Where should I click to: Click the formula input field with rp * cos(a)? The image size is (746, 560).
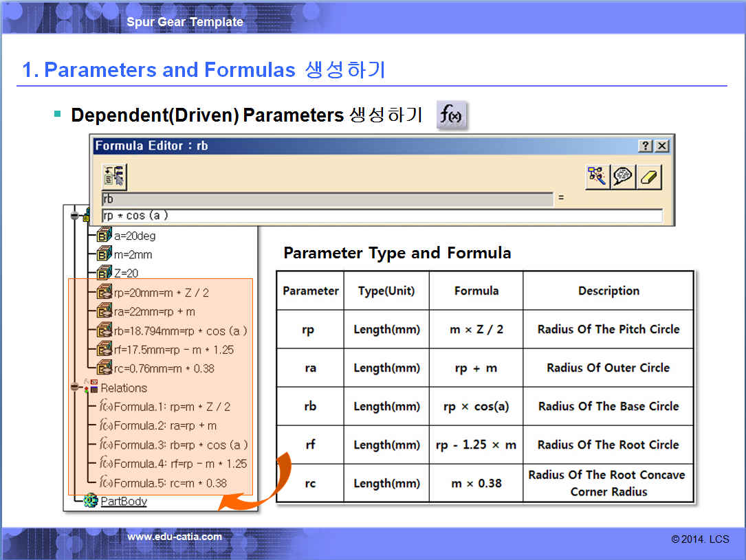coord(382,216)
